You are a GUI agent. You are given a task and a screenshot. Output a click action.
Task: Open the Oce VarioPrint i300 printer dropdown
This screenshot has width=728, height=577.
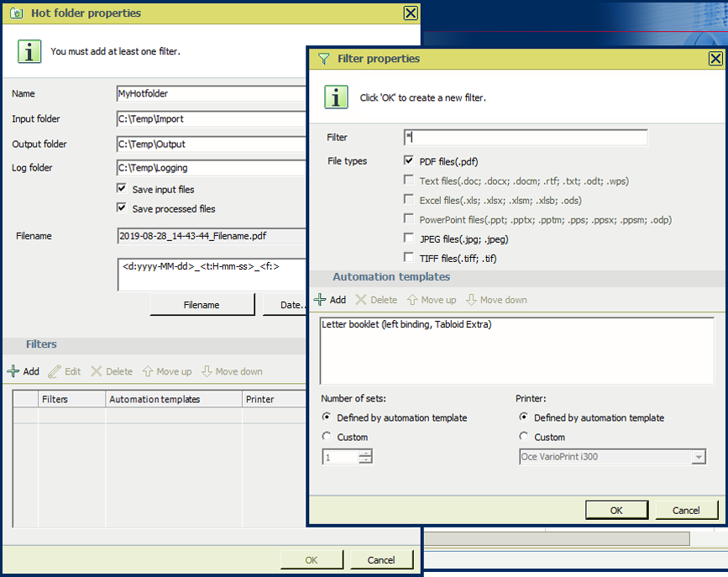[x=698, y=457]
